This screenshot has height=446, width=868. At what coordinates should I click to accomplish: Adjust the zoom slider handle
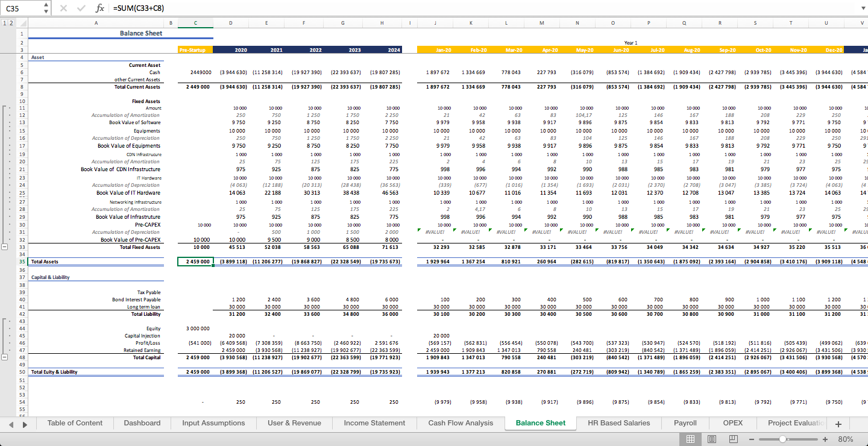click(x=782, y=439)
